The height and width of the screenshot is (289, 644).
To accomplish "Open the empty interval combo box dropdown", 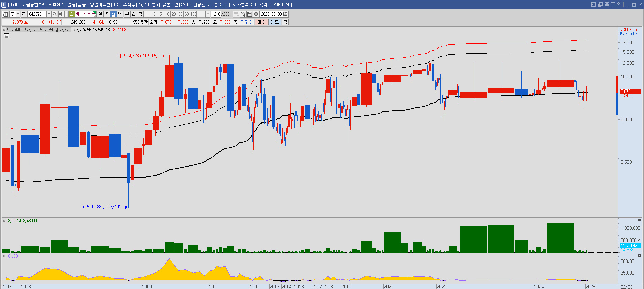I will pyautogui.click(x=208, y=14).
